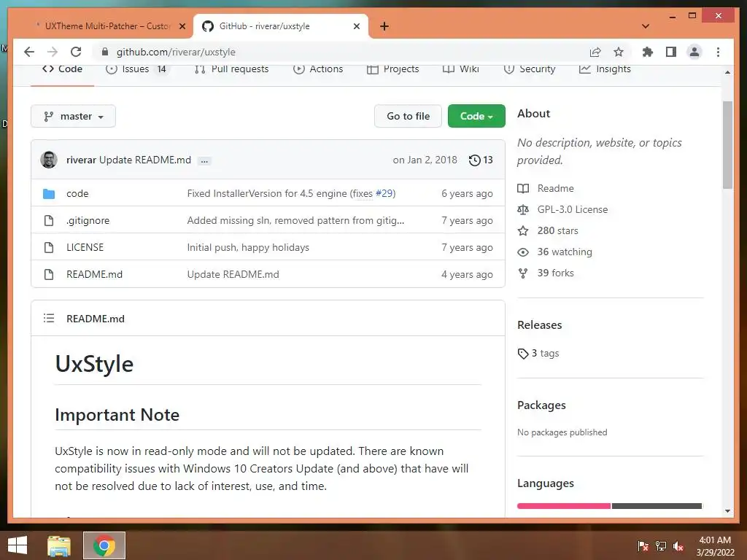This screenshot has width=747, height=560.
Task: Expand the master branch dropdown
Action: click(74, 116)
